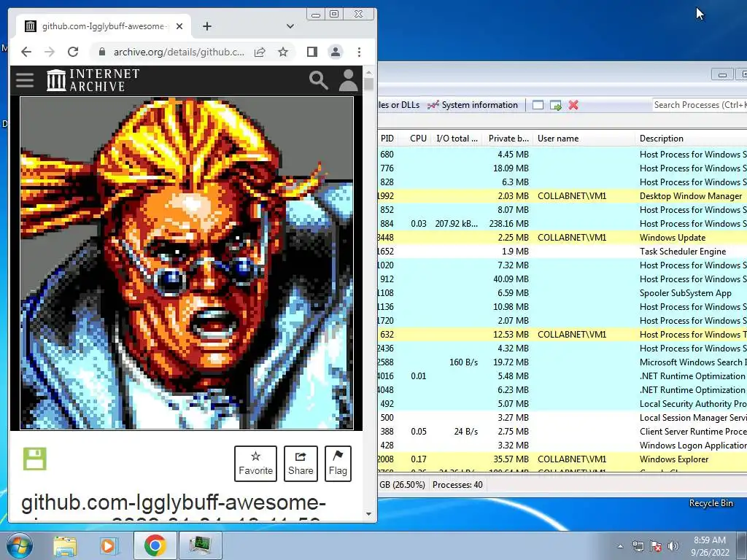The image size is (747, 560).
Task: Click the Share button
Action: click(301, 463)
